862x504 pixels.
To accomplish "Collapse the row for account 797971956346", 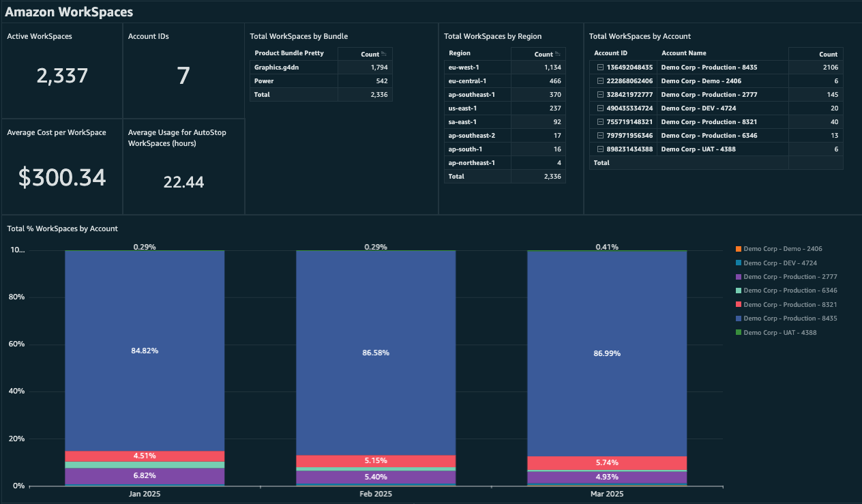I will (601, 135).
